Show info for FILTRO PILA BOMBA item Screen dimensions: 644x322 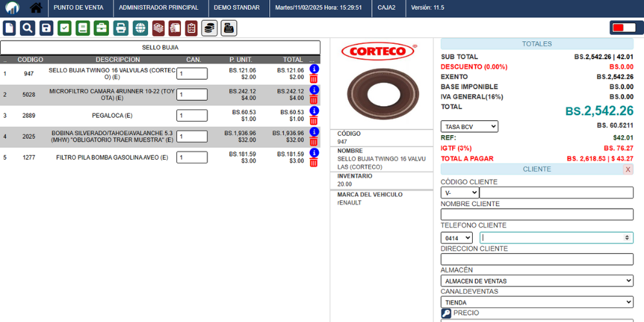(x=314, y=153)
